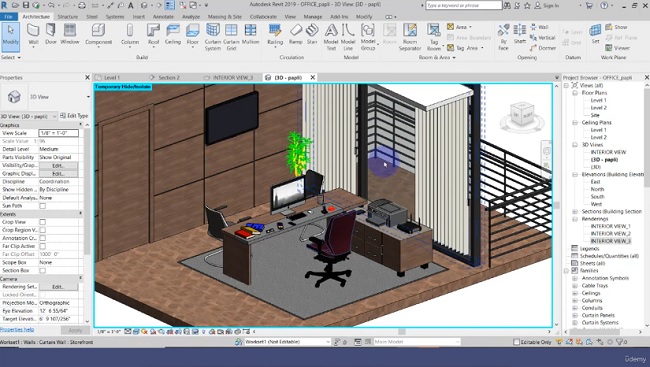Choose the Stair tool
Screen dimensions: 650x367
tap(312, 34)
